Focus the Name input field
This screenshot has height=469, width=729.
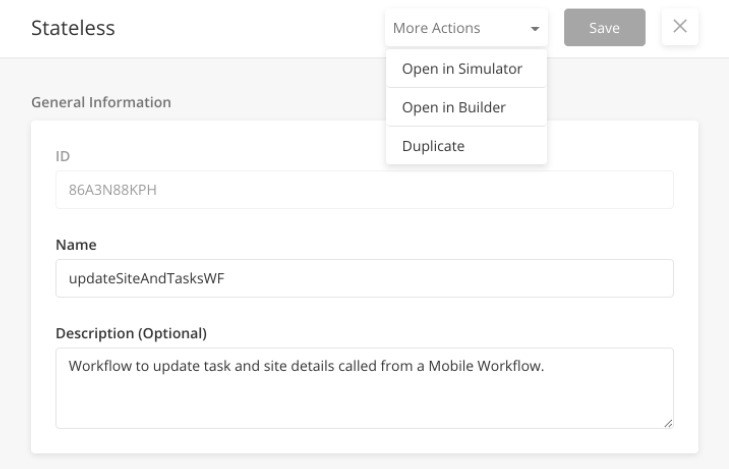(364, 278)
